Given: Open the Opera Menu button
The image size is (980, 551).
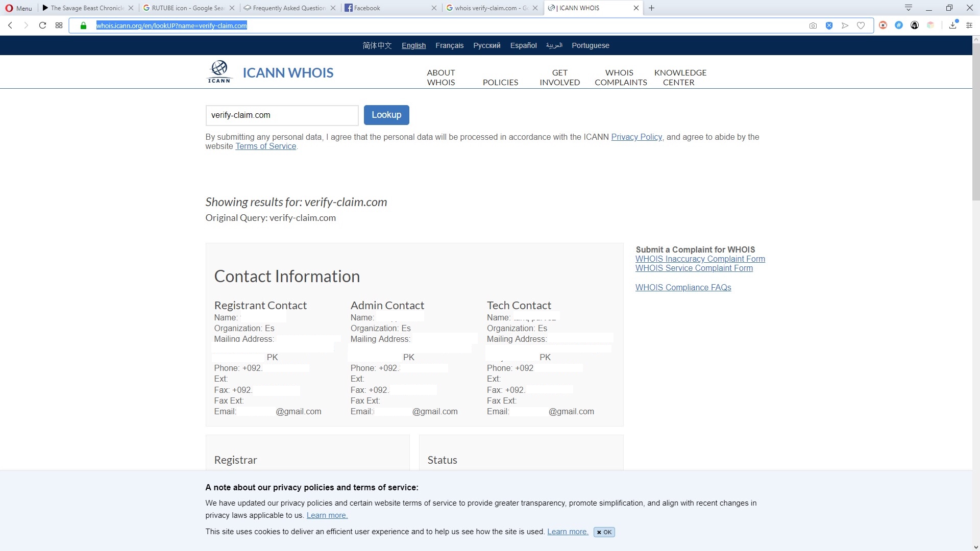Looking at the screenshot, I should click(x=19, y=8).
